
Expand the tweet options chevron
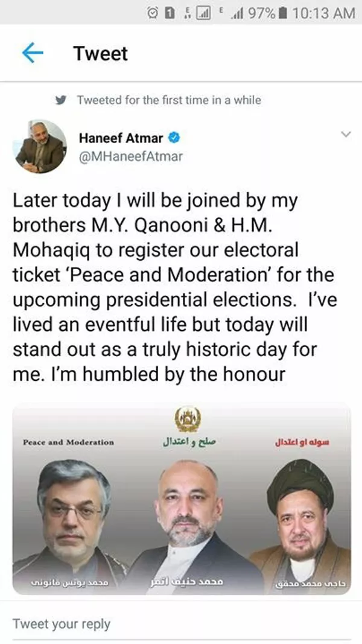pos(346,134)
